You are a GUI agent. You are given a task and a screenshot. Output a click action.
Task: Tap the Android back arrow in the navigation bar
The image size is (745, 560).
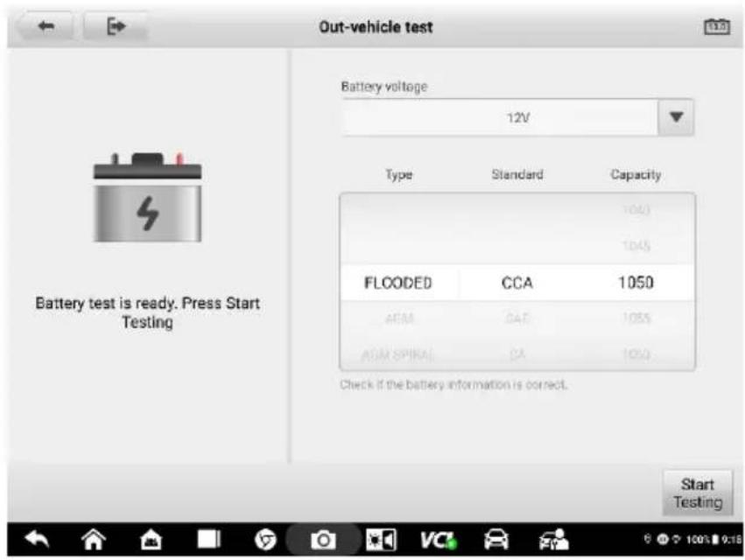click(37, 540)
